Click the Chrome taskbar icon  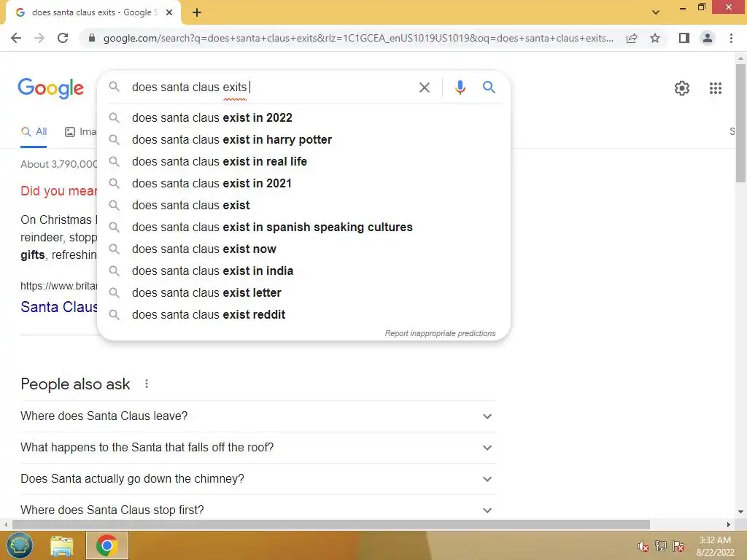107,545
